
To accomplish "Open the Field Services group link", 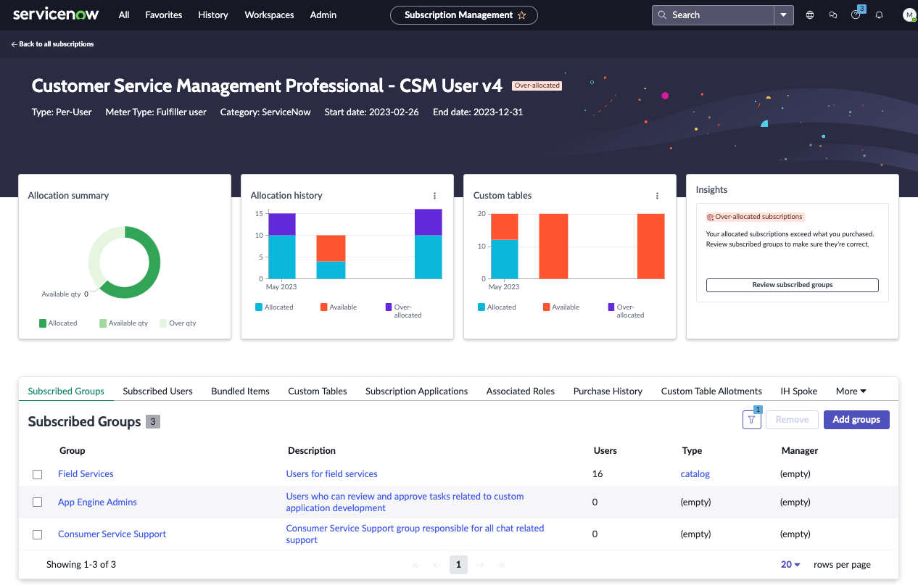I will (x=86, y=474).
